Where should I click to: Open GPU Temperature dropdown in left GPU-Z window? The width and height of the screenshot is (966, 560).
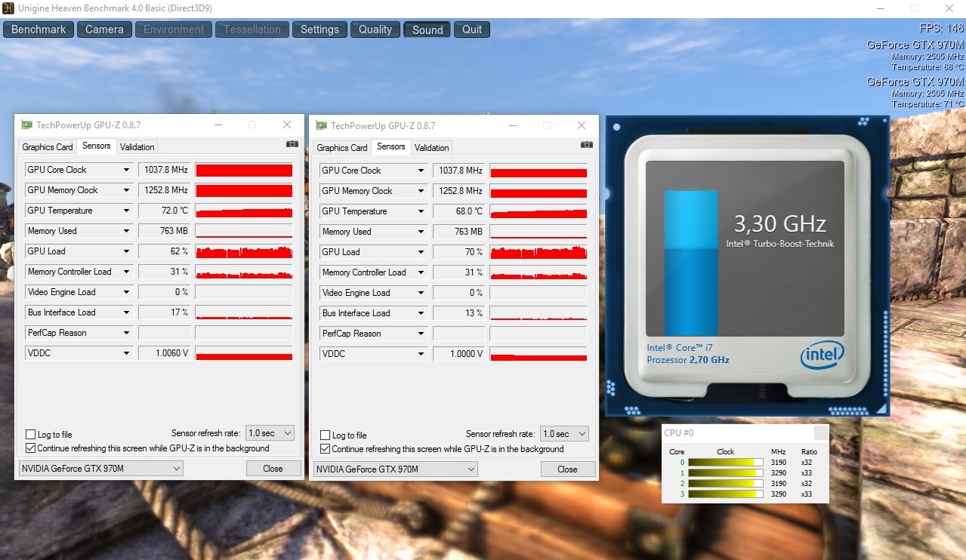(x=126, y=211)
